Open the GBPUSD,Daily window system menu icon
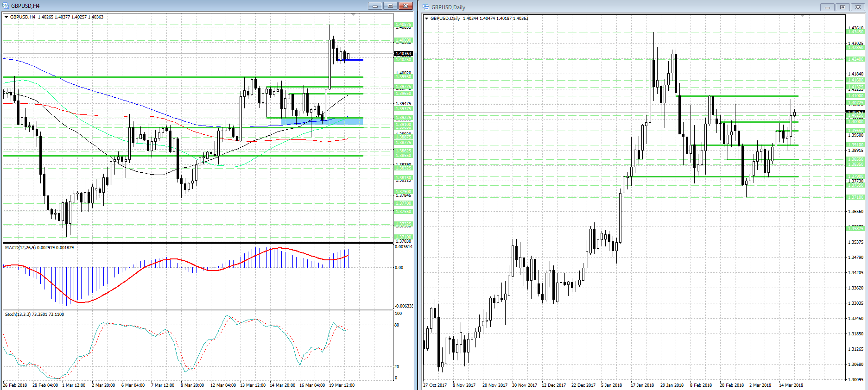The height and width of the screenshot is (390, 868). pyautogui.click(x=426, y=7)
